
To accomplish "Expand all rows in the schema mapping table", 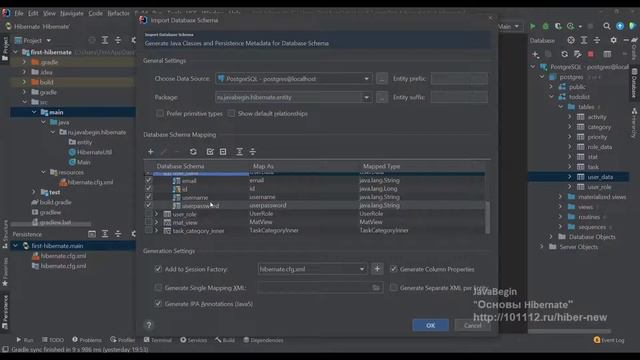I will coord(240,152).
